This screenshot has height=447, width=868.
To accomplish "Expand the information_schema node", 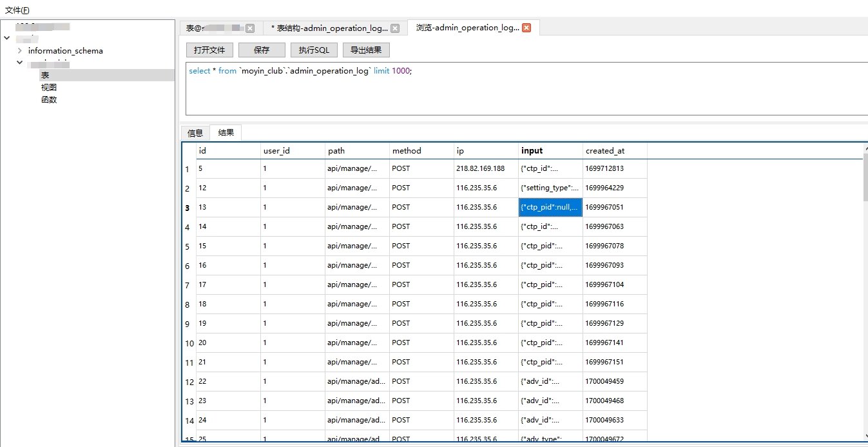I will [21, 51].
